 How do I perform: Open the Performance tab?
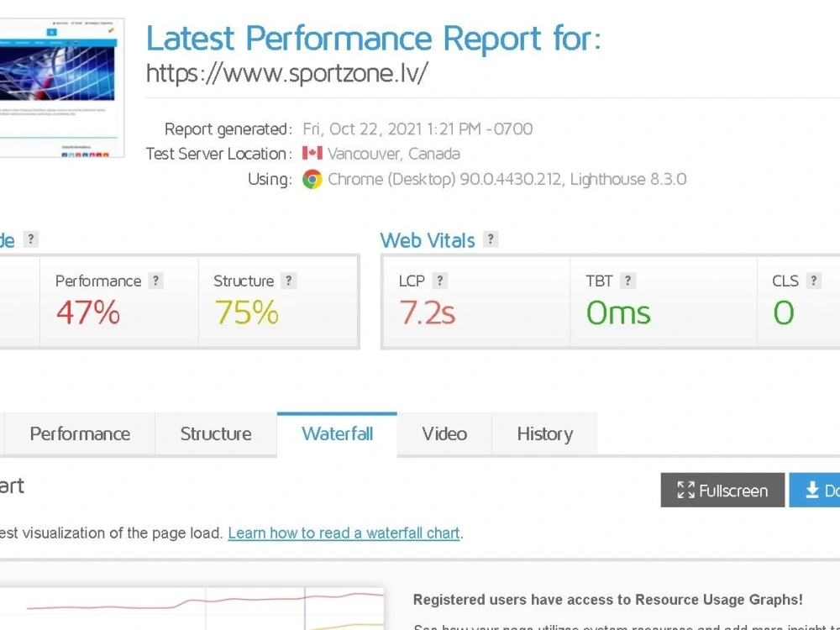coord(80,434)
